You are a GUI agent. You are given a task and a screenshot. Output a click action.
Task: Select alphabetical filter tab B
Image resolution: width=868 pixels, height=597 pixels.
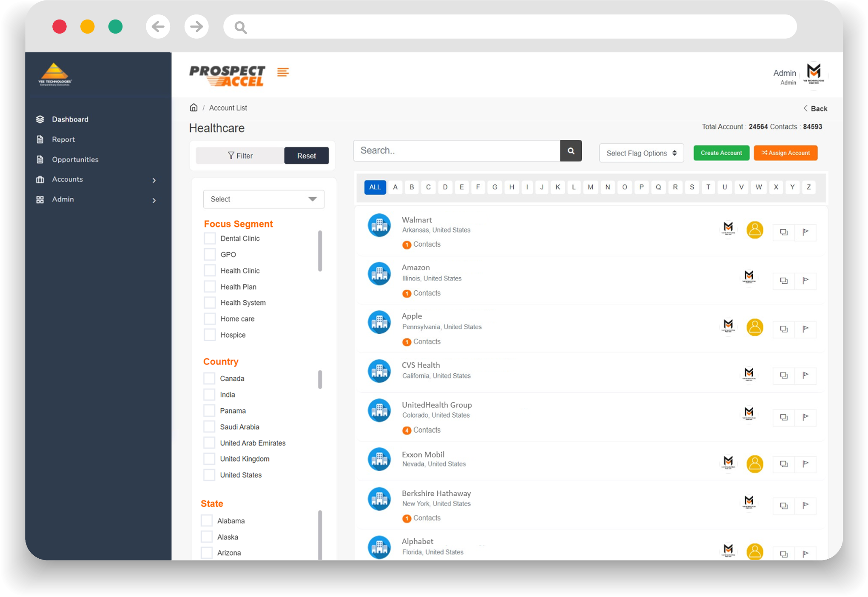click(411, 188)
